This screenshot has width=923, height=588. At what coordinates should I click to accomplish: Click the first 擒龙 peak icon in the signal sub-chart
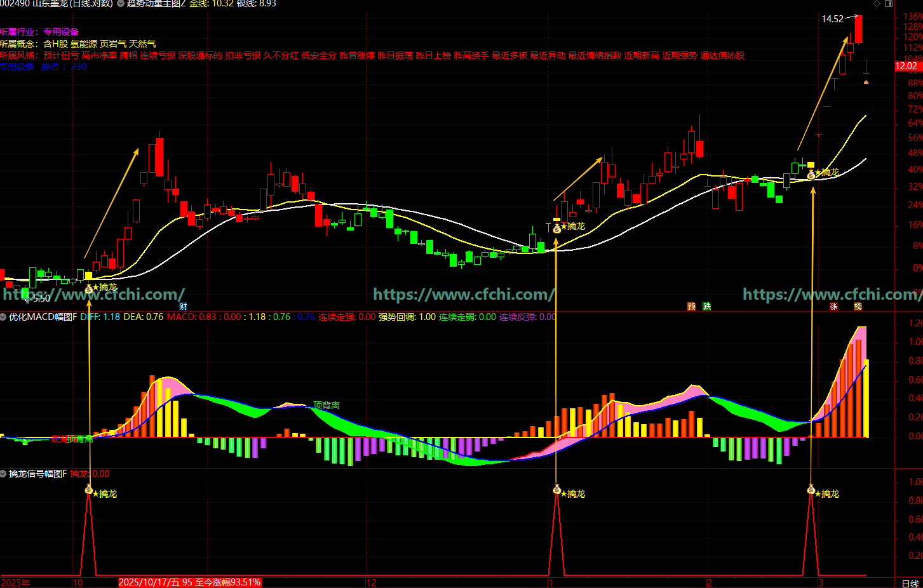pos(89,490)
